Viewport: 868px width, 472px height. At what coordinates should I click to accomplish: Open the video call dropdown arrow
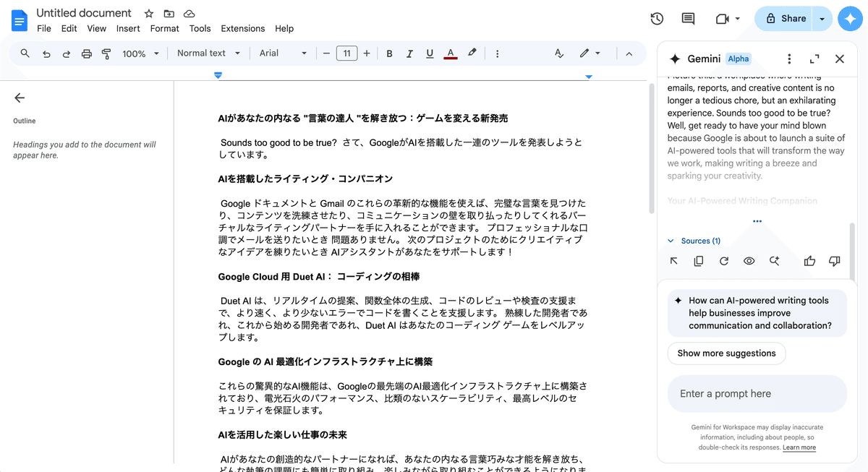pos(737,19)
